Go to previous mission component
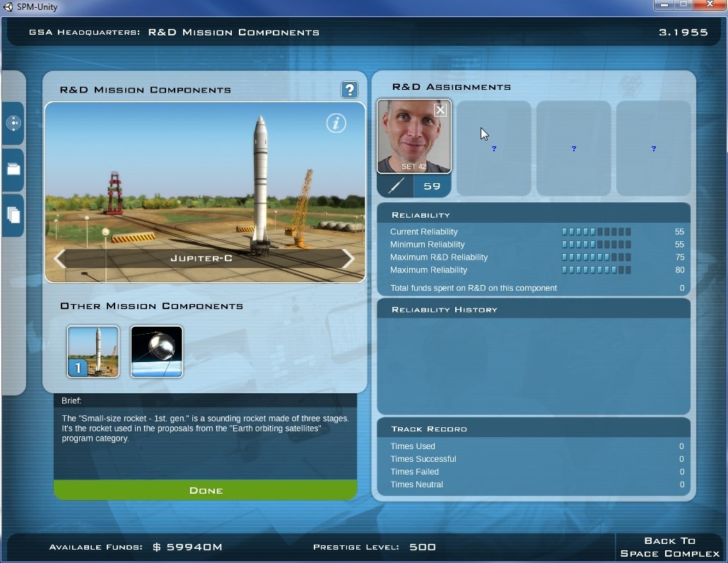 (x=60, y=259)
